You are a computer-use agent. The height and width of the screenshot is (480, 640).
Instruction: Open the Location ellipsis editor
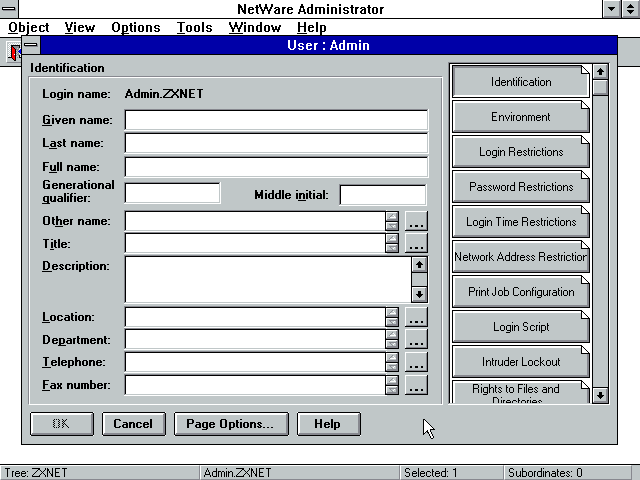(x=416, y=317)
